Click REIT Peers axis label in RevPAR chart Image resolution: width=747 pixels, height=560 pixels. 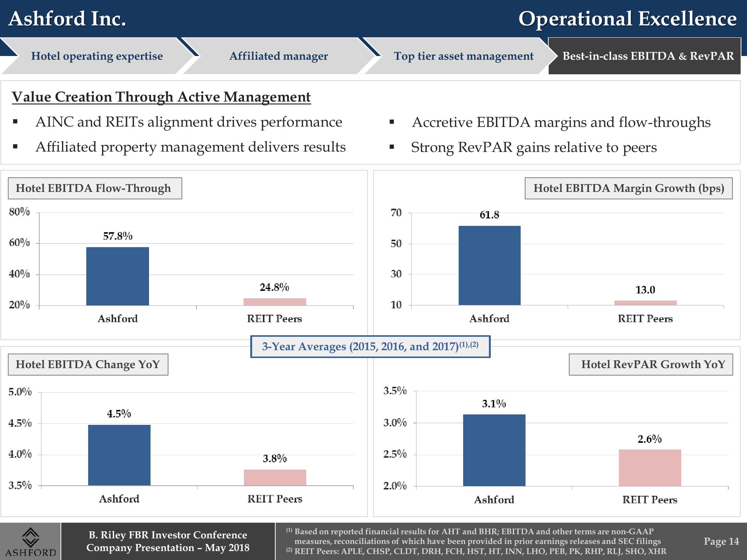650,500
